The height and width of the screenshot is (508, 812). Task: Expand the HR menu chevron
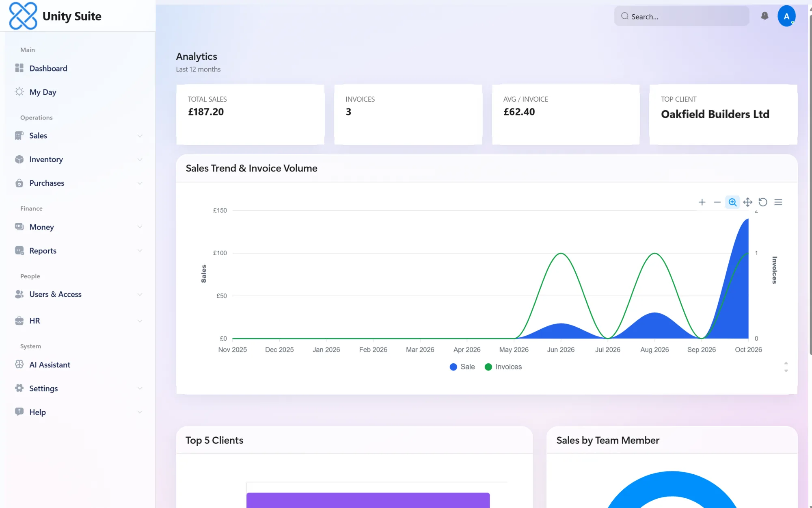coord(140,321)
